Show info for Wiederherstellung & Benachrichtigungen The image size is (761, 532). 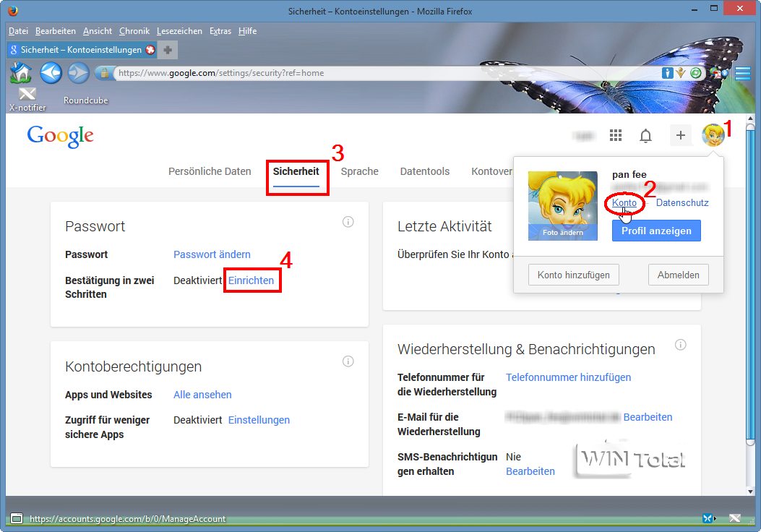[x=681, y=345]
